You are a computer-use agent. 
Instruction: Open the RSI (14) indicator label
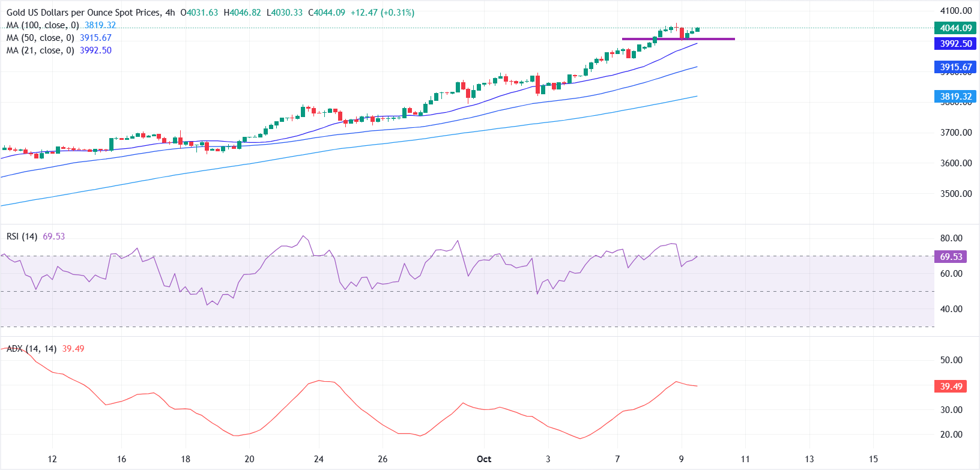[x=22, y=237]
